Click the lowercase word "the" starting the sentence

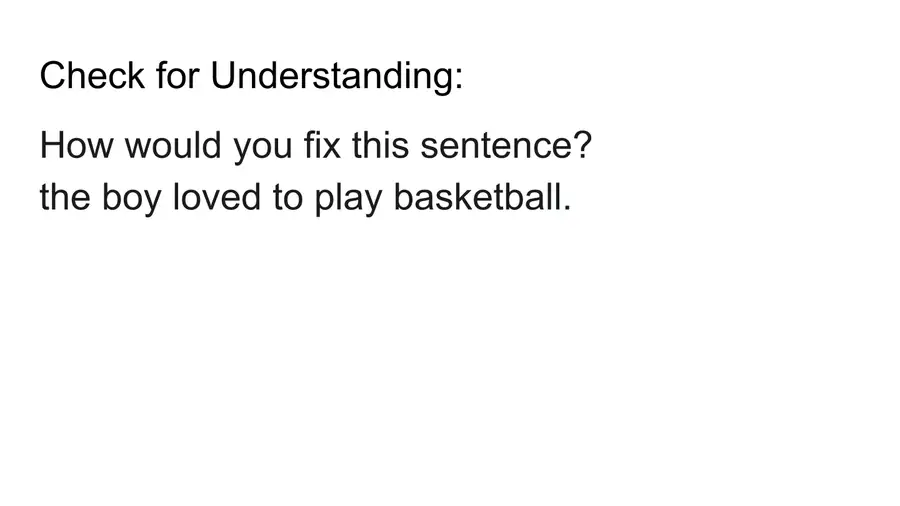65,197
